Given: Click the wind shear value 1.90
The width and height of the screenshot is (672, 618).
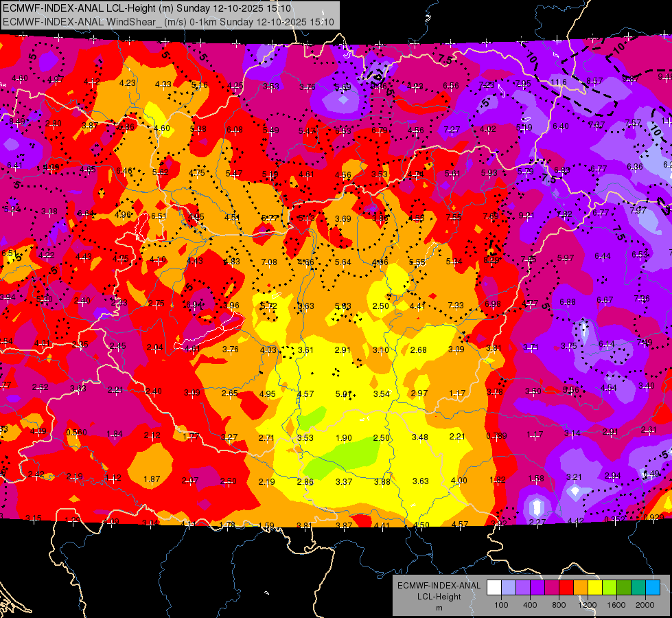Looking at the screenshot, I should pyautogui.click(x=344, y=438).
